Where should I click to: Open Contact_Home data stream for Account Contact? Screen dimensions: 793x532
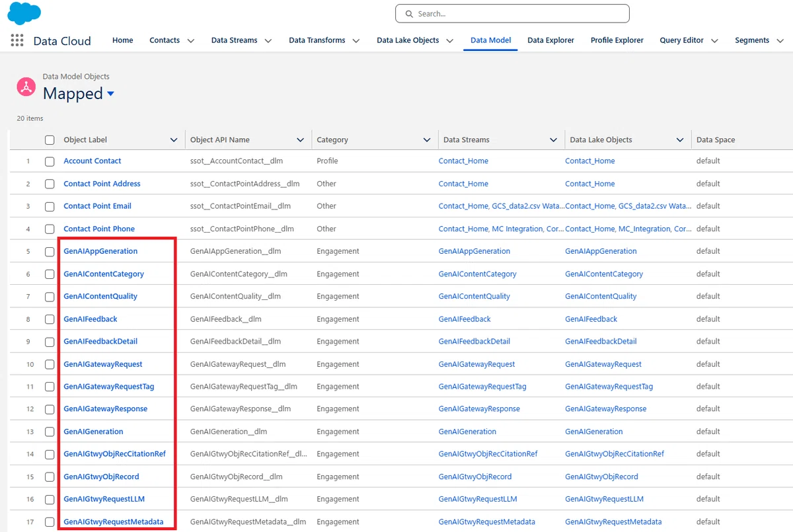(463, 161)
